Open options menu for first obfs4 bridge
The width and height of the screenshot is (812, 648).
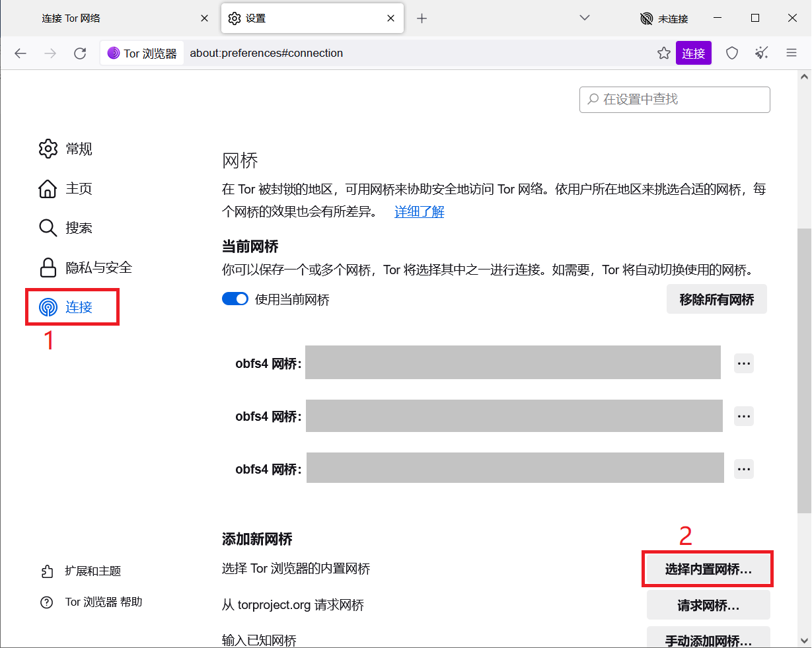(x=744, y=363)
